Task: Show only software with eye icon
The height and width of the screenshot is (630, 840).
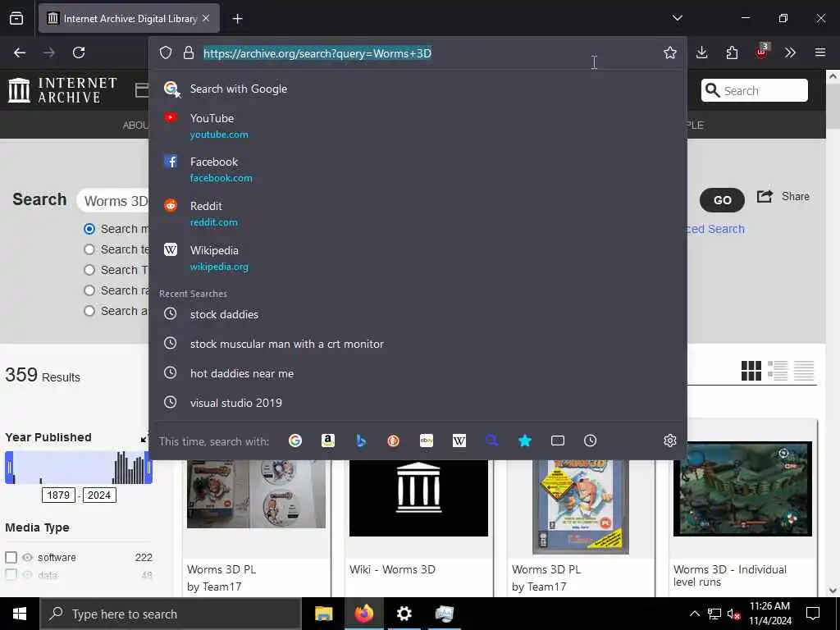Action: [27, 557]
